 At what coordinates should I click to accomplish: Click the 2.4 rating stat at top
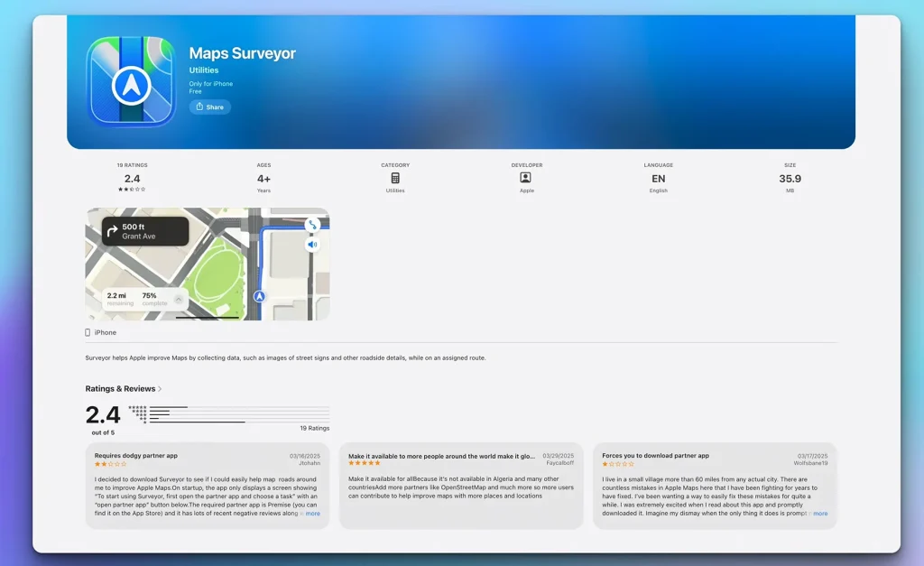(132, 179)
